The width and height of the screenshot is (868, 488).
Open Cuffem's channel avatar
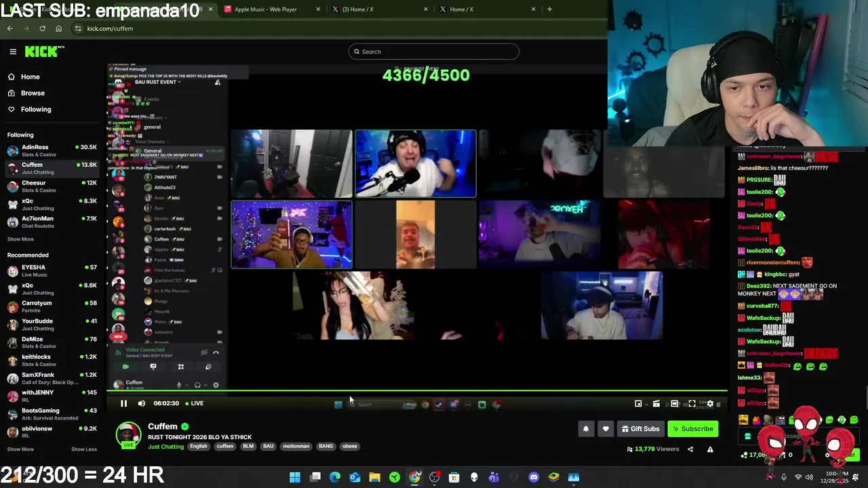click(128, 435)
